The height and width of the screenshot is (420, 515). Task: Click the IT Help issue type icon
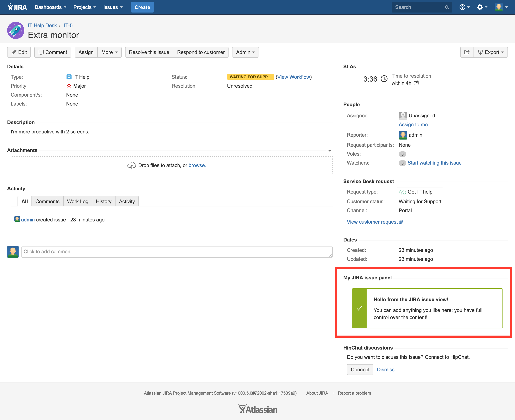click(x=69, y=77)
